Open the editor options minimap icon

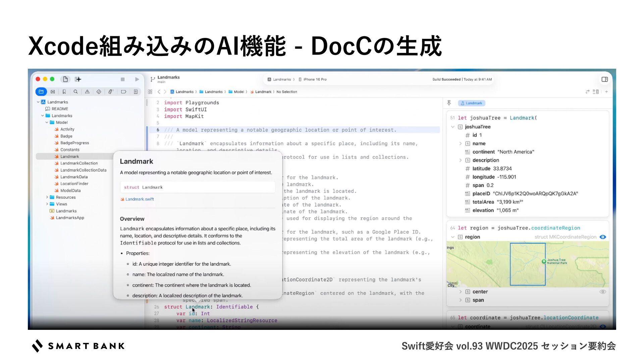[x=596, y=92]
